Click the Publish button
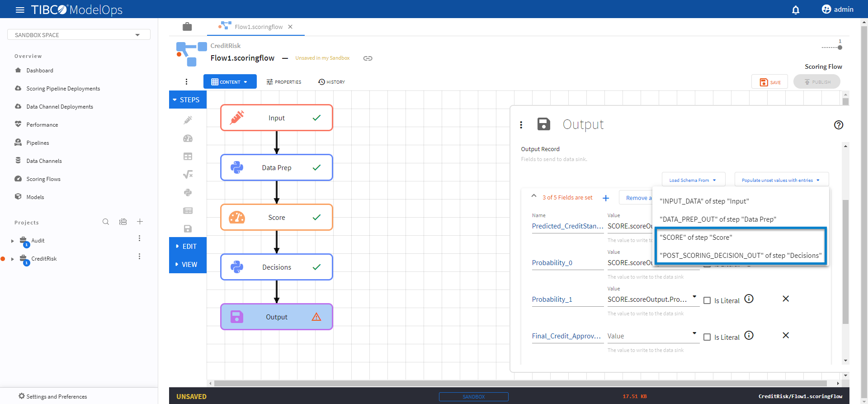868x404 pixels. tap(817, 82)
